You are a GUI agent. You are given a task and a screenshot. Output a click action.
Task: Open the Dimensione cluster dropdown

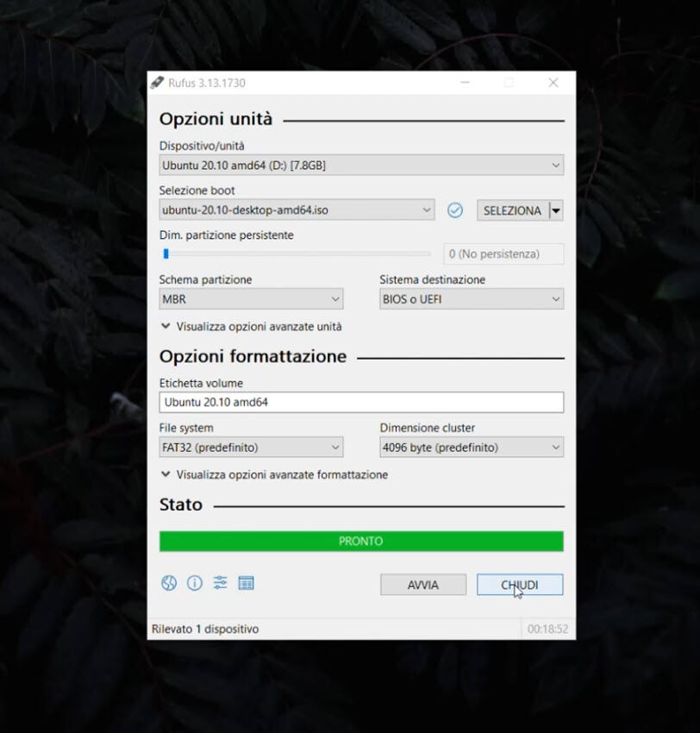coord(471,447)
